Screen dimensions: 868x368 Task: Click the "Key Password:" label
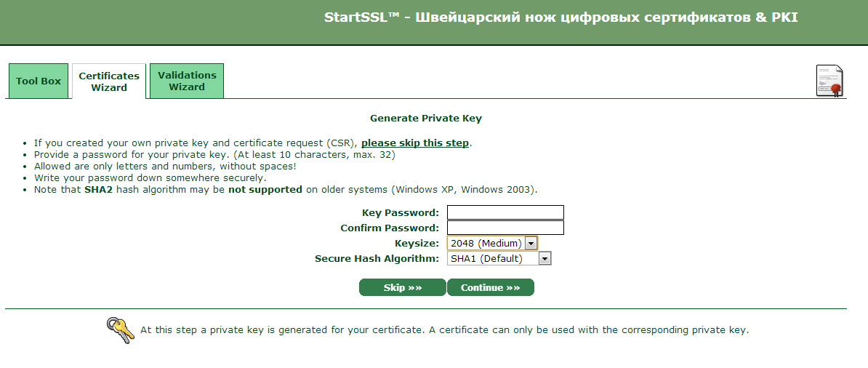(x=401, y=213)
